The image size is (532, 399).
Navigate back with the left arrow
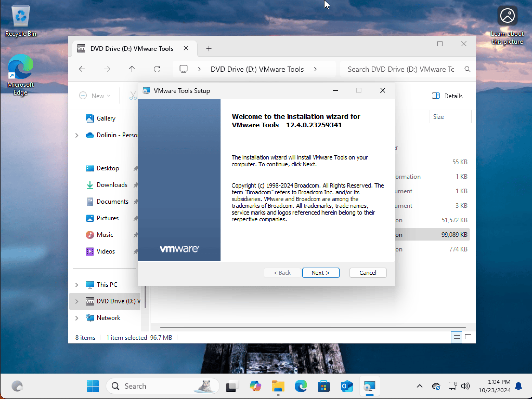pyautogui.click(x=82, y=69)
